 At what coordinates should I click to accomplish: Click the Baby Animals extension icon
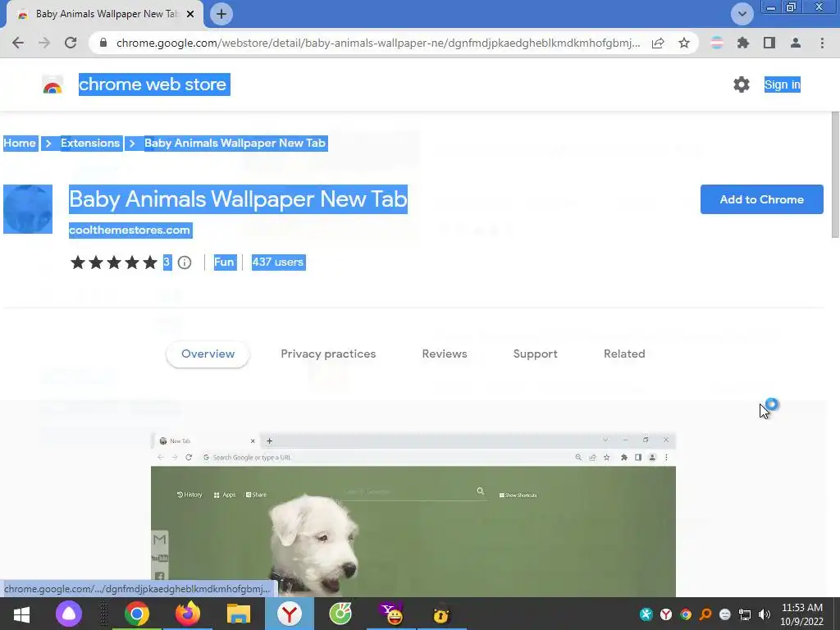(28, 209)
